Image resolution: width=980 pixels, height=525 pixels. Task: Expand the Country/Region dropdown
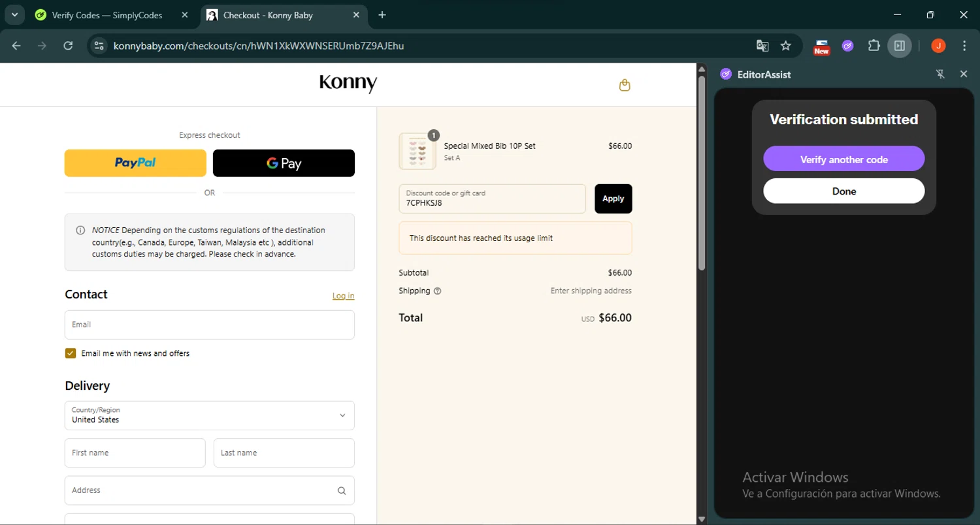[x=210, y=415]
